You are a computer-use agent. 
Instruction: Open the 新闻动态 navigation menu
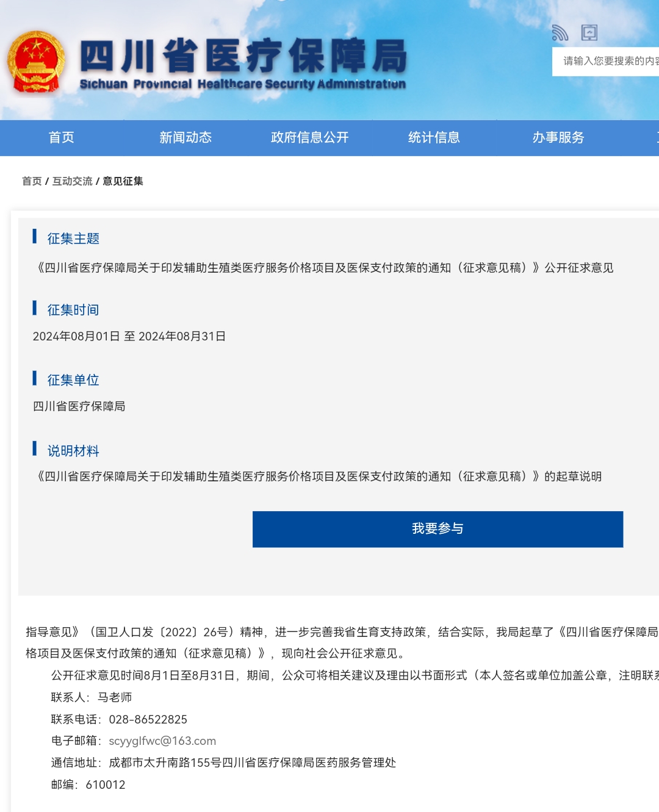185,138
